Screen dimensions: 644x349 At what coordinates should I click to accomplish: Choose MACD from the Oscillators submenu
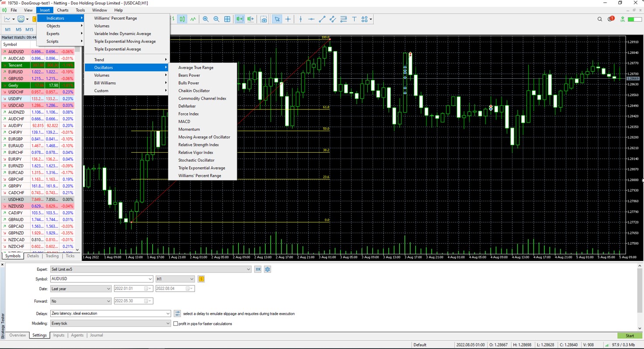[184, 122]
